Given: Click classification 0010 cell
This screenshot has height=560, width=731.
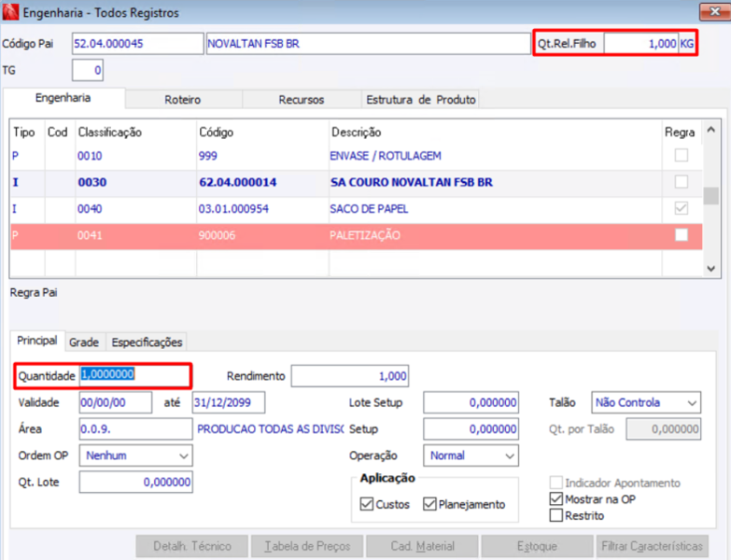Looking at the screenshot, I should [x=90, y=156].
